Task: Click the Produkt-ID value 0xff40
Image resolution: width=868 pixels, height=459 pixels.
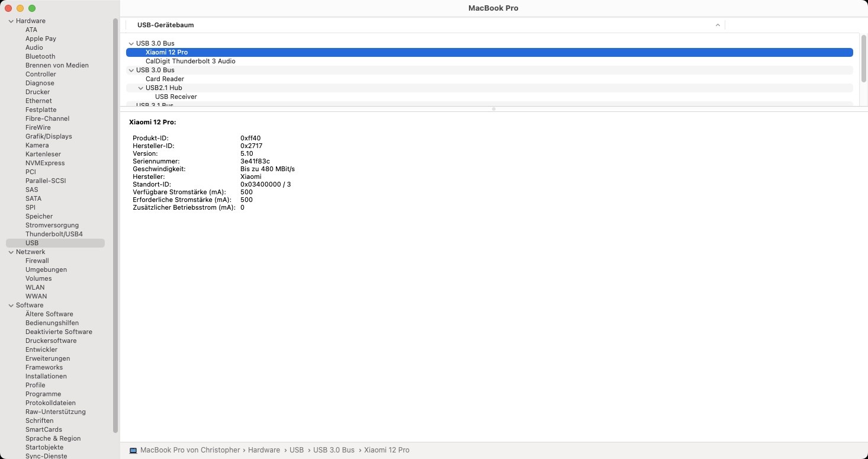Action: pyautogui.click(x=250, y=138)
